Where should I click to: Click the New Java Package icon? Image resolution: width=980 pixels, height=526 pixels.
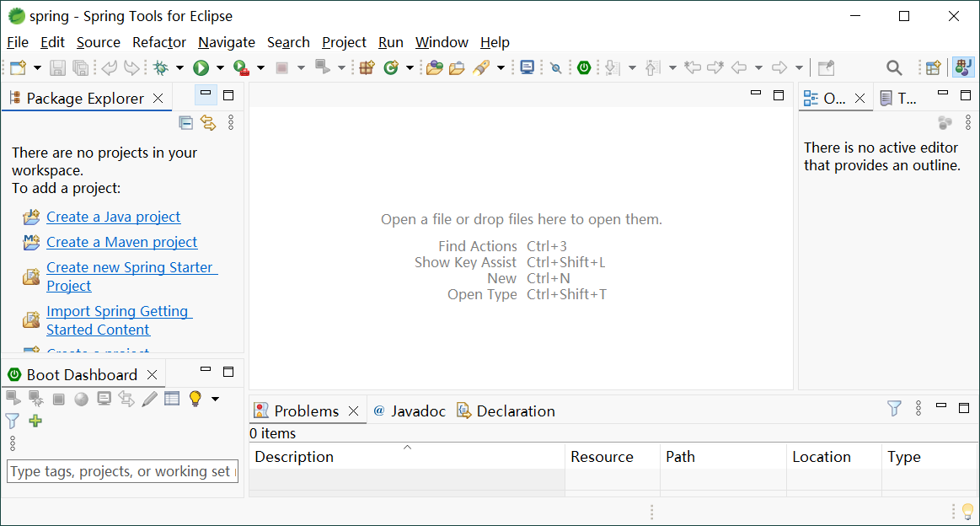point(367,67)
